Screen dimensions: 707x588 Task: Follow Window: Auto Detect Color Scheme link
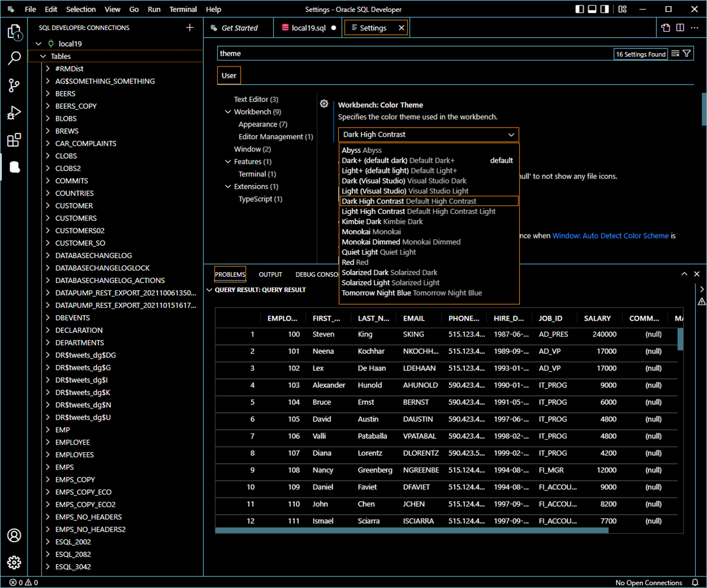coord(610,236)
